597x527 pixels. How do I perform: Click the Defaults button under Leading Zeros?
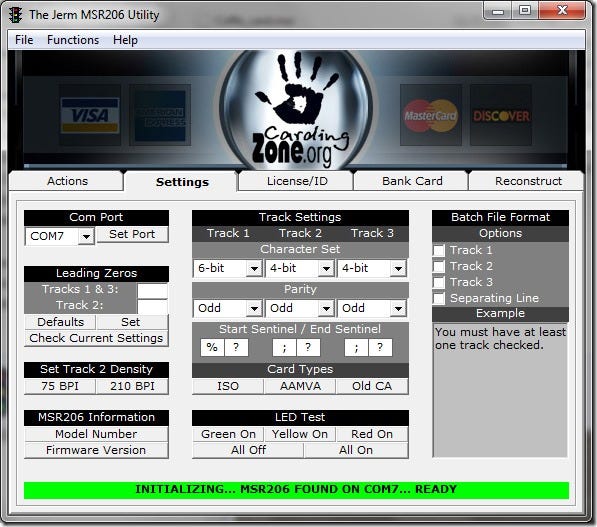click(60, 322)
